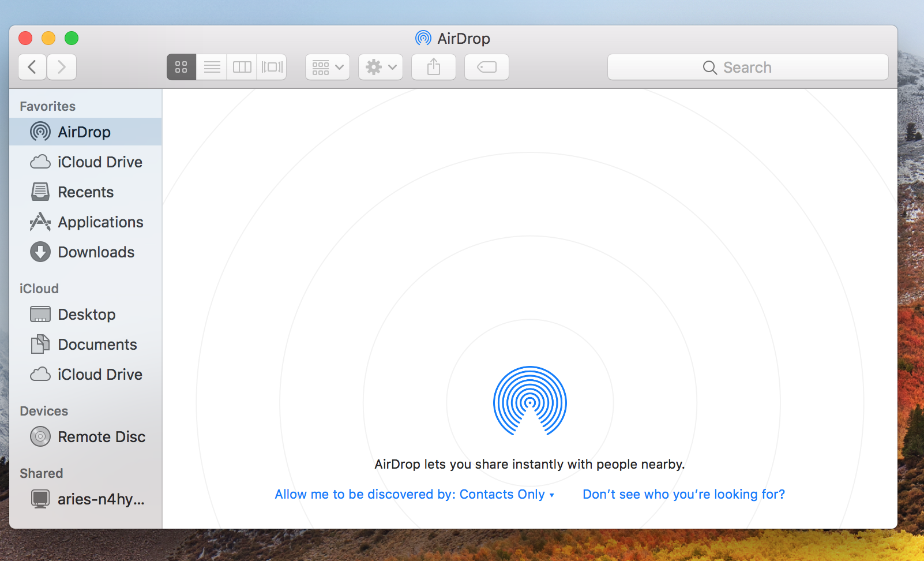Click the Desktop icon in the sidebar

point(40,314)
